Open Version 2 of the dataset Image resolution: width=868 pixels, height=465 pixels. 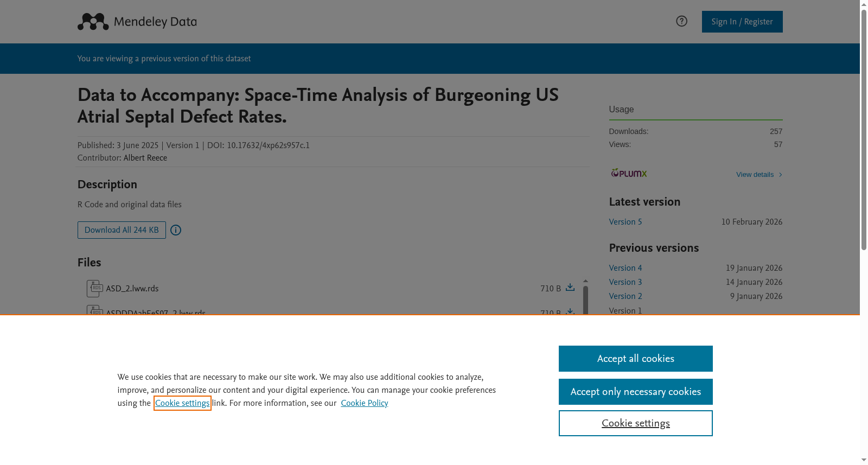(x=626, y=296)
